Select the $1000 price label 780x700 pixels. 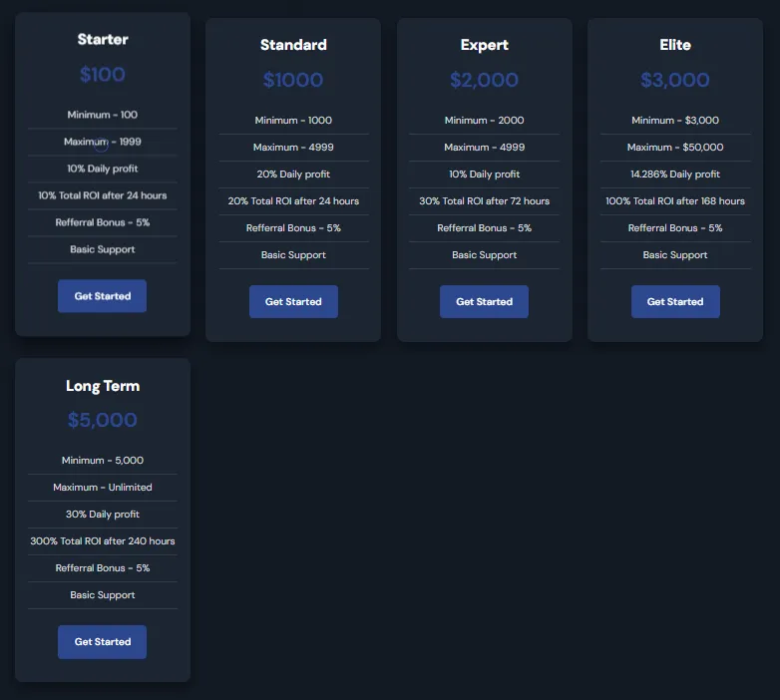293,80
